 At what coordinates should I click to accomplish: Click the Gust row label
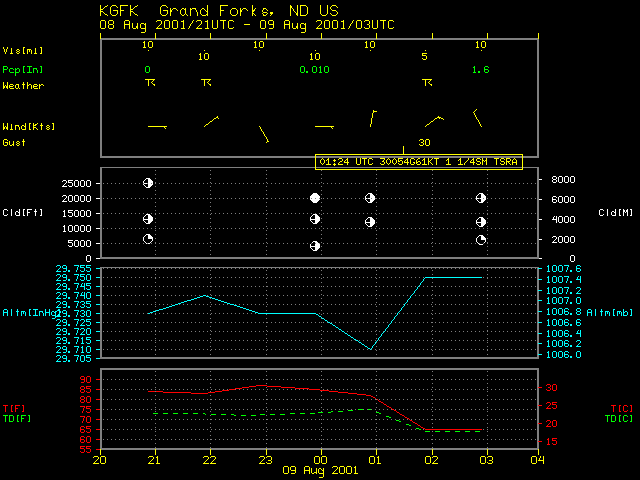pyautogui.click(x=14, y=142)
